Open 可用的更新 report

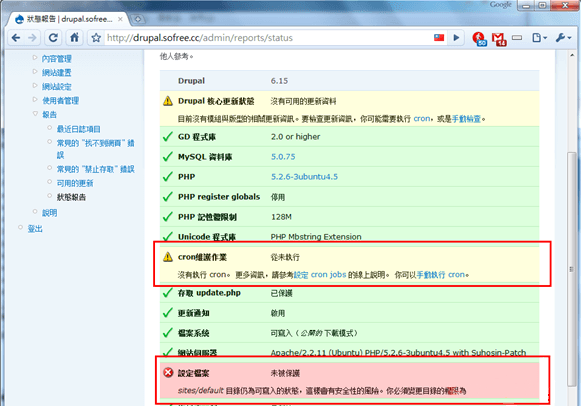click(x=75, y=183)
